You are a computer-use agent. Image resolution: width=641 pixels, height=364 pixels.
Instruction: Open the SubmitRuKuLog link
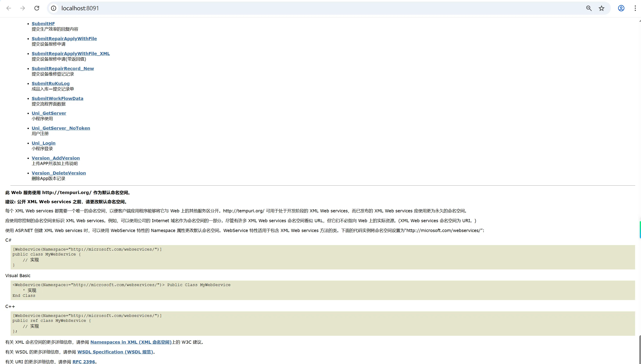(x=51, y=84)
